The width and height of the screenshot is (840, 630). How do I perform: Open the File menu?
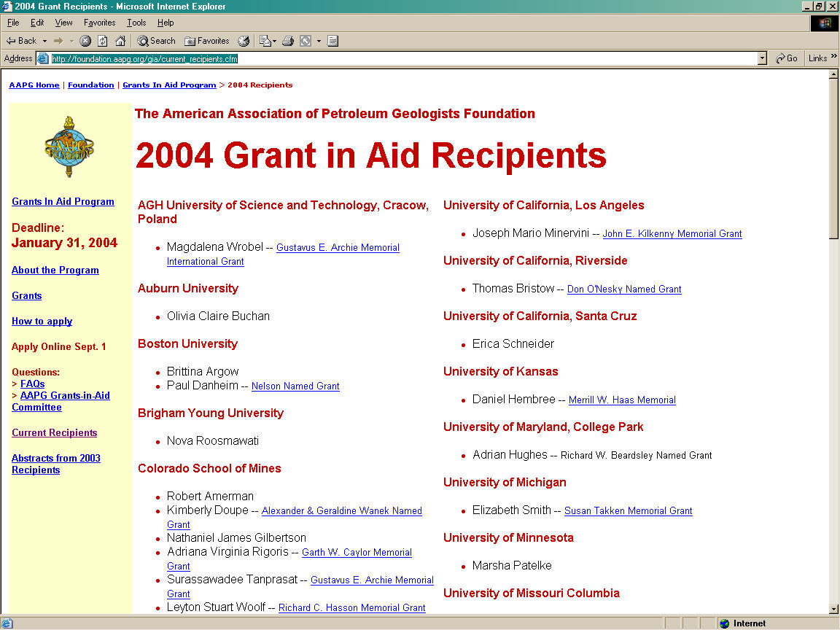13,23
